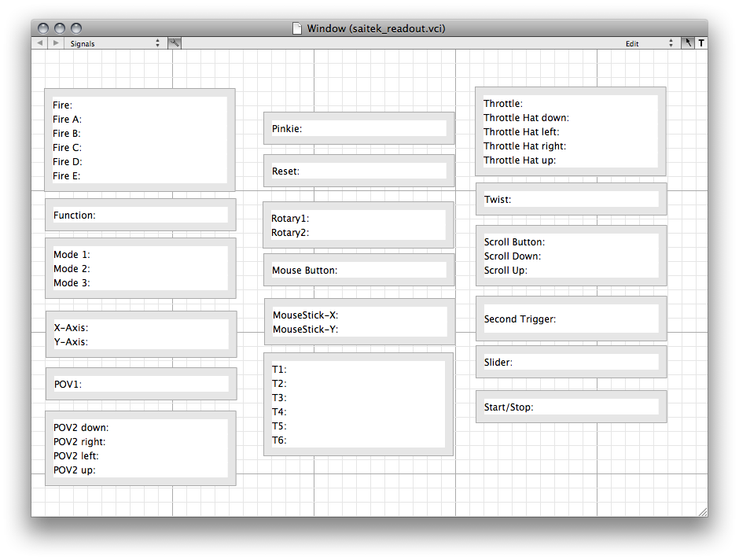Select the Mode 2: label
Image resolution: width=739 pixels, height=560 pixels.
click(72, 269)
